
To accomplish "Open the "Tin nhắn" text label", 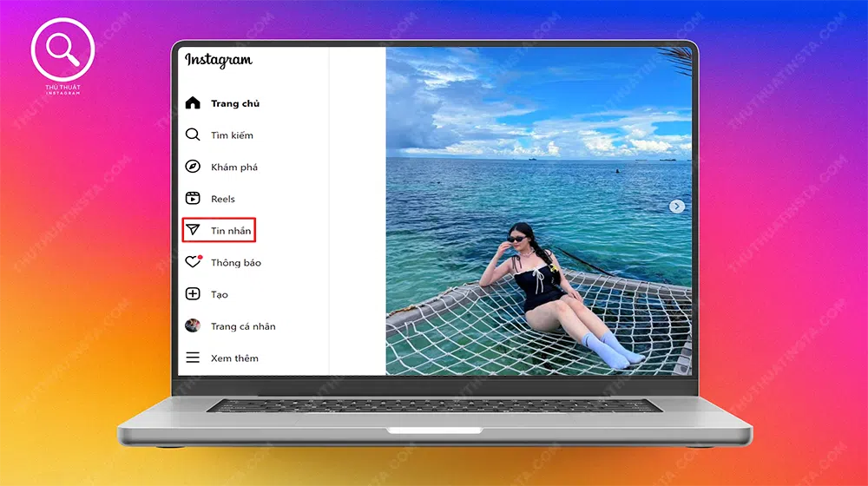I will click(x=231, y=231).
